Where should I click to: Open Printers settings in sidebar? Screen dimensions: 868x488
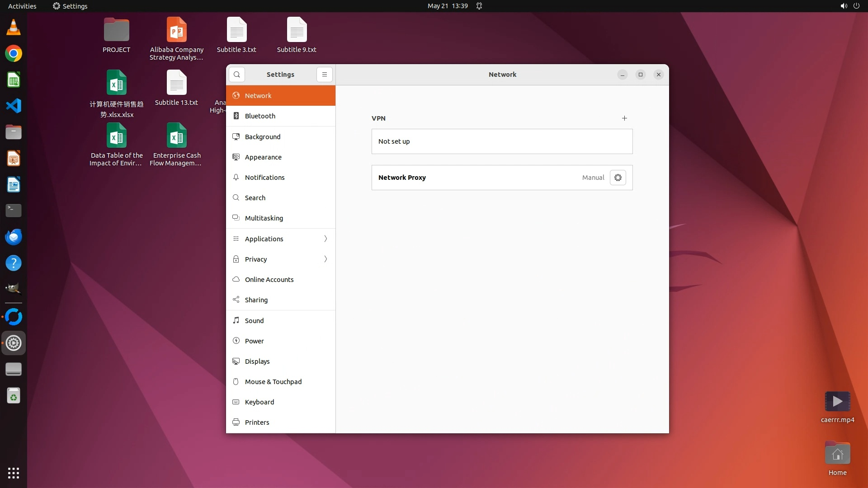[x=257, y=422]
